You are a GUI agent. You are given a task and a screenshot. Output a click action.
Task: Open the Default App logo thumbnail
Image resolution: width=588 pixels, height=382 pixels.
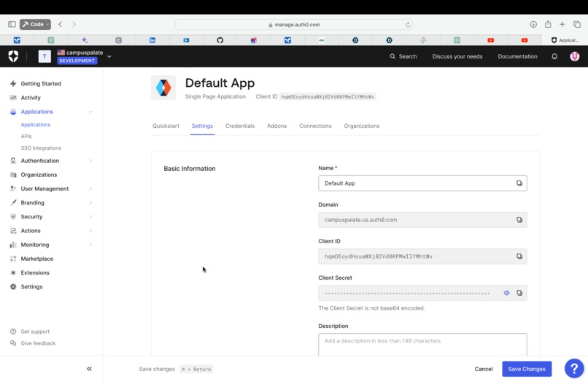pos(163,88)
